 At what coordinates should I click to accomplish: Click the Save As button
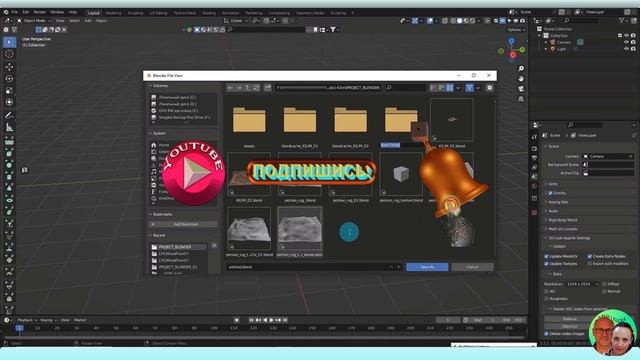coord(427,267)
